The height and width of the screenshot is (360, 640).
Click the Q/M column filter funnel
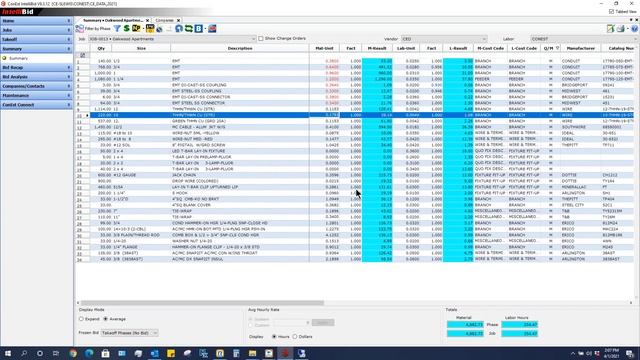[x=558, y=48]
